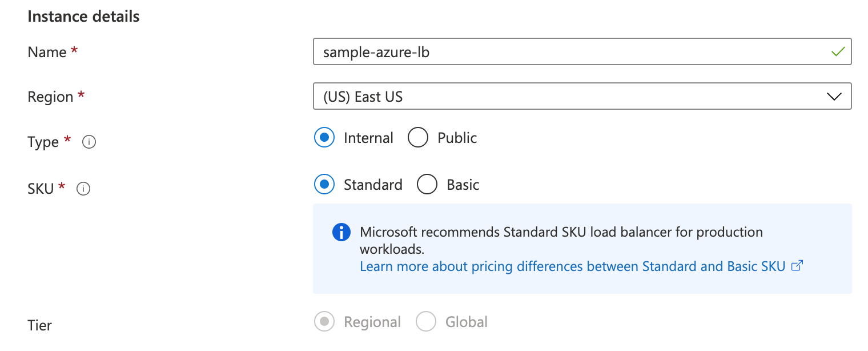Screen dimensions: 868x351
Task: Select the Global tier radio button
Action: (426, 322)
